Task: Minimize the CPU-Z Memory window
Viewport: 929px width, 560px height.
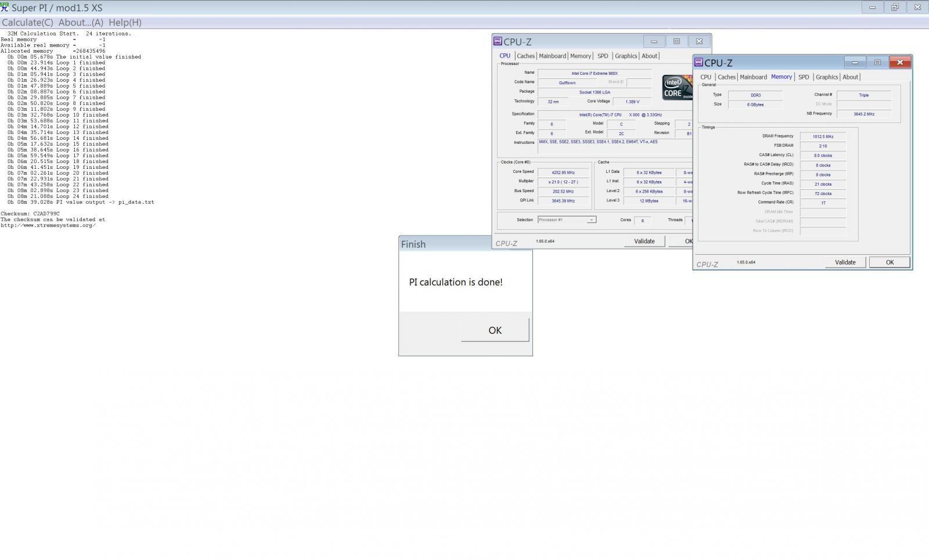Action: (855, 62)
